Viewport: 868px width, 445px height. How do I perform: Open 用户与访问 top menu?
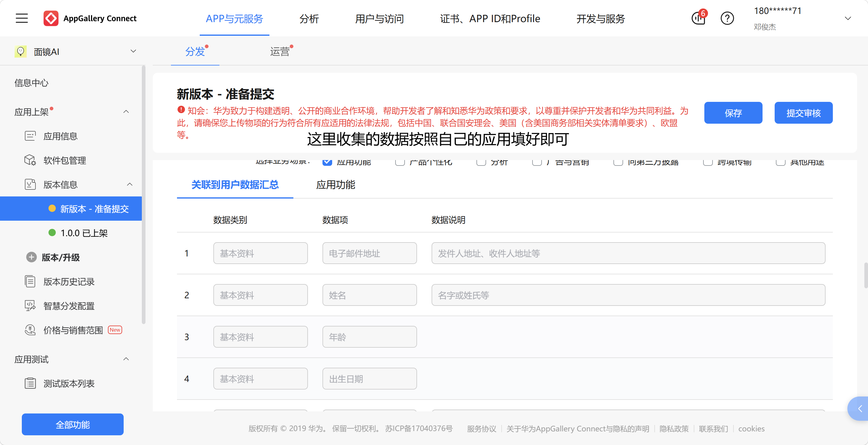coord(379,18)
